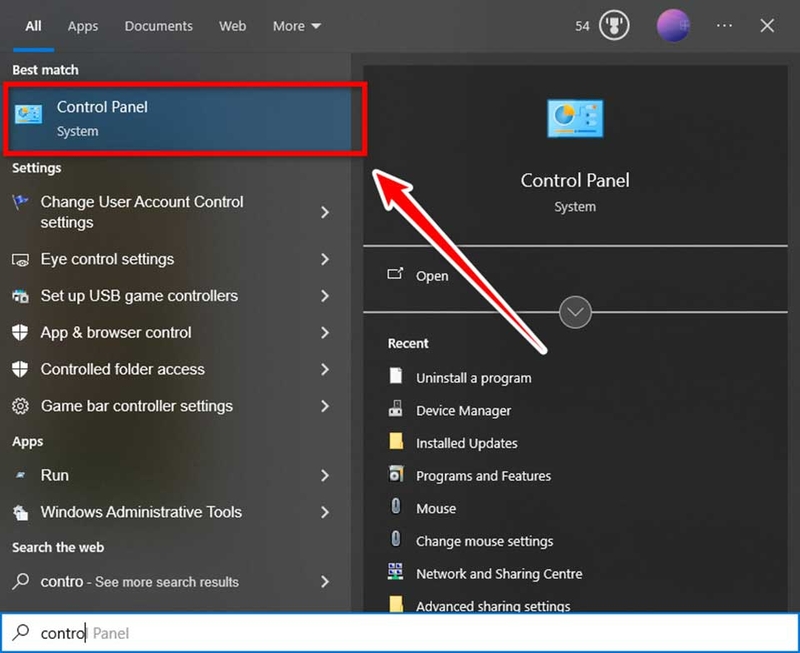This screenshot has height=653, width=800.
Task: Open recent item Change mouse settings
Action: point(484,541)
